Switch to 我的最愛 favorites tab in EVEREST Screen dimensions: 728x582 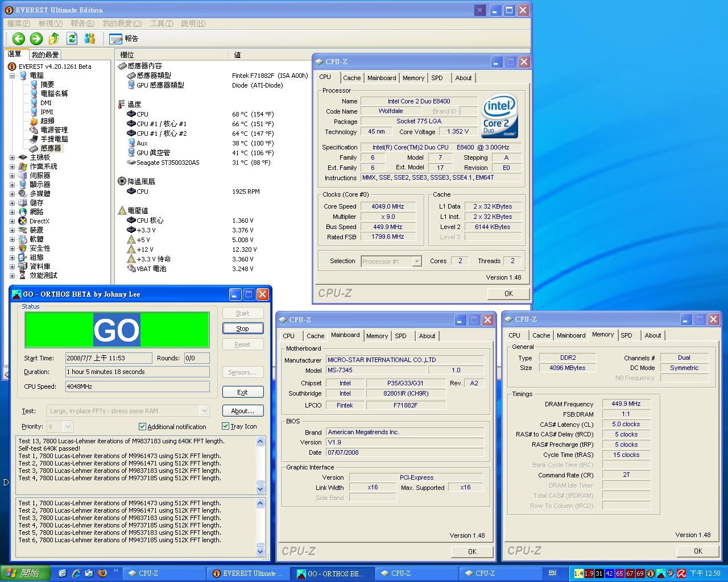coord(45,55)
